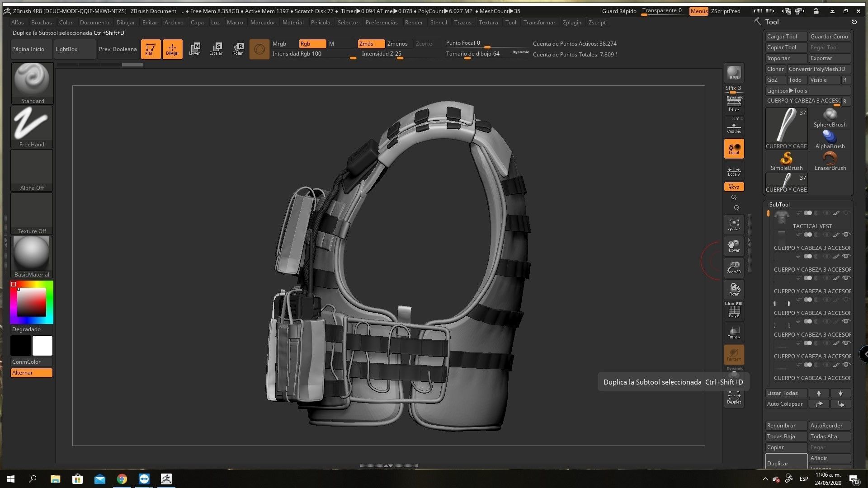Open the Texture Off selector
Image resolution: width=868 pixels, height=488 pixels.
32,214
